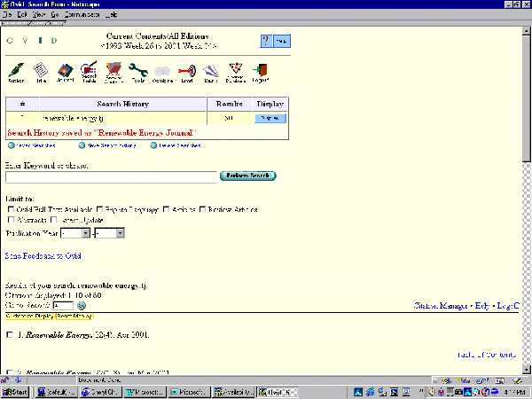Click the Logoff link at right

508,306
